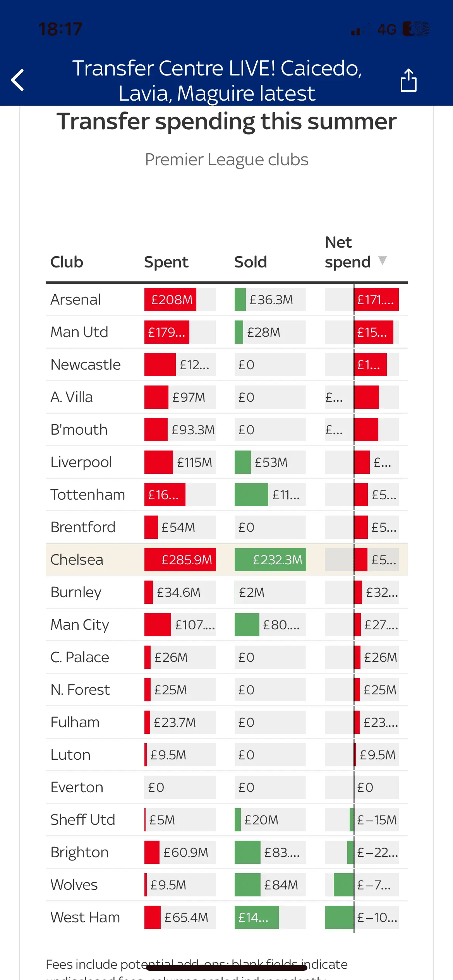Image resolution: width=453 pixels, height=980 pixels.
Task: Tap the 18:17 clock in status bar
Action: (x=60, y=29)
